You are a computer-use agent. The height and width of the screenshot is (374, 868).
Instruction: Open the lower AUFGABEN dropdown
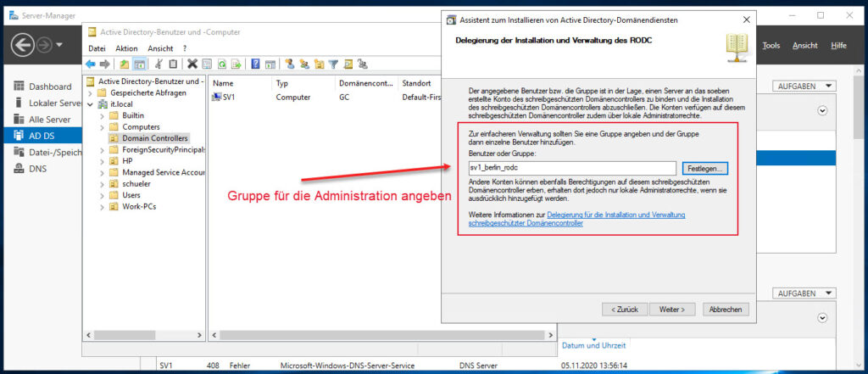coord(804,293)
